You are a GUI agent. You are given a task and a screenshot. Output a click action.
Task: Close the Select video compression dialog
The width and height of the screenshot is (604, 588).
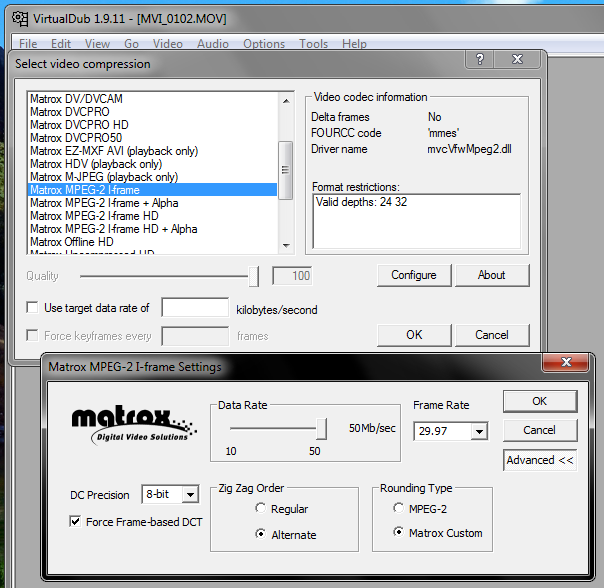517,59
